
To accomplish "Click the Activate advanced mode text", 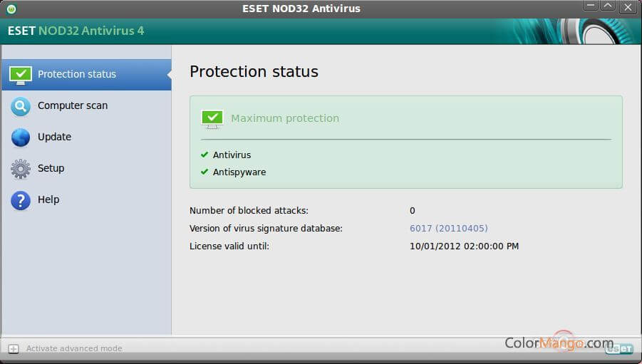I will pos(74,348).
